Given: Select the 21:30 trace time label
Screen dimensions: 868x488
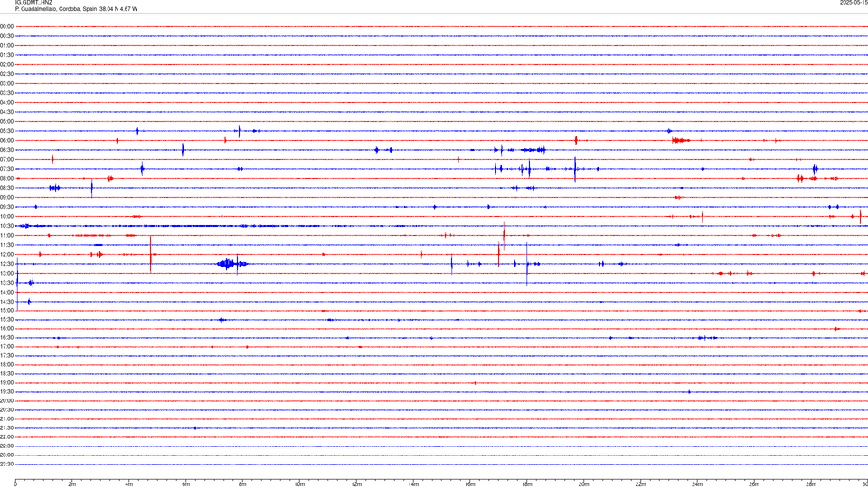Looking at the screenshot, I should 6,428.
